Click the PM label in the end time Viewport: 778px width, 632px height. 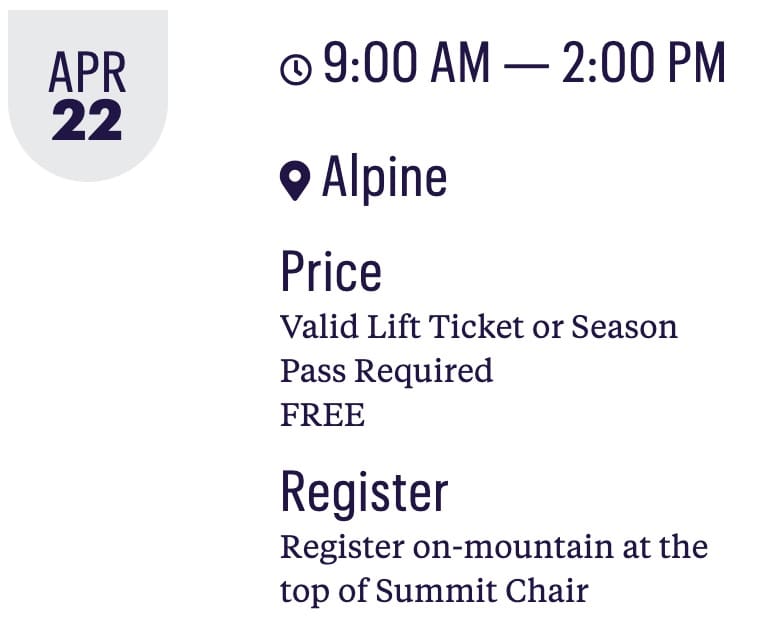point(697,63)
